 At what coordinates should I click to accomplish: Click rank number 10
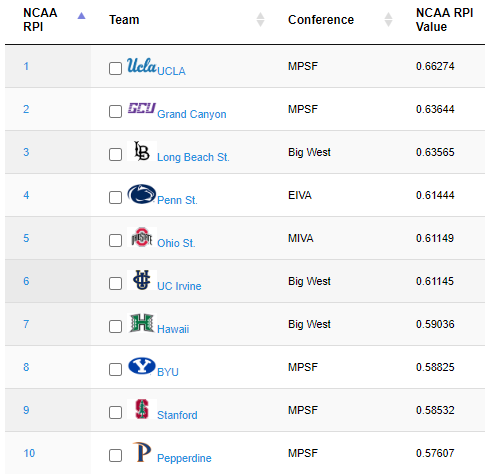[29, 453]
